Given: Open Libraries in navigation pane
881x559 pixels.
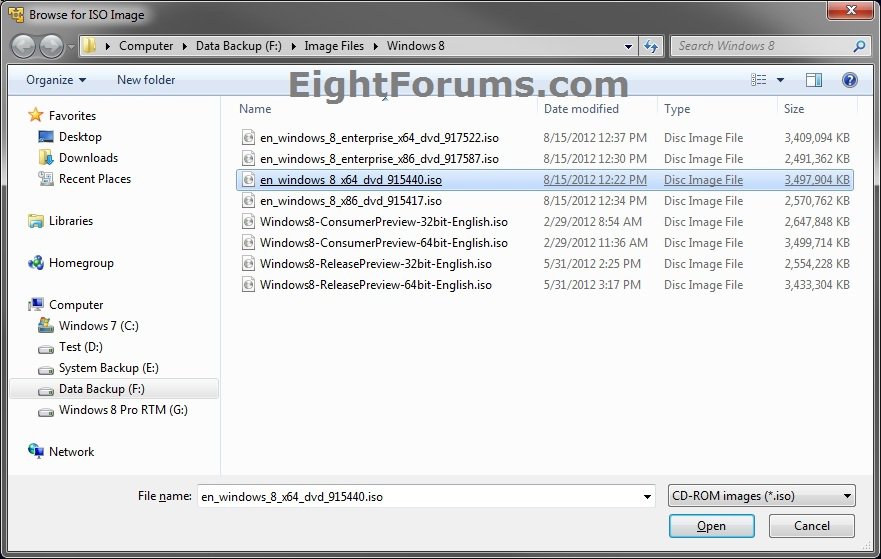Looking at the screenshot, I should [x=71, y=221].
